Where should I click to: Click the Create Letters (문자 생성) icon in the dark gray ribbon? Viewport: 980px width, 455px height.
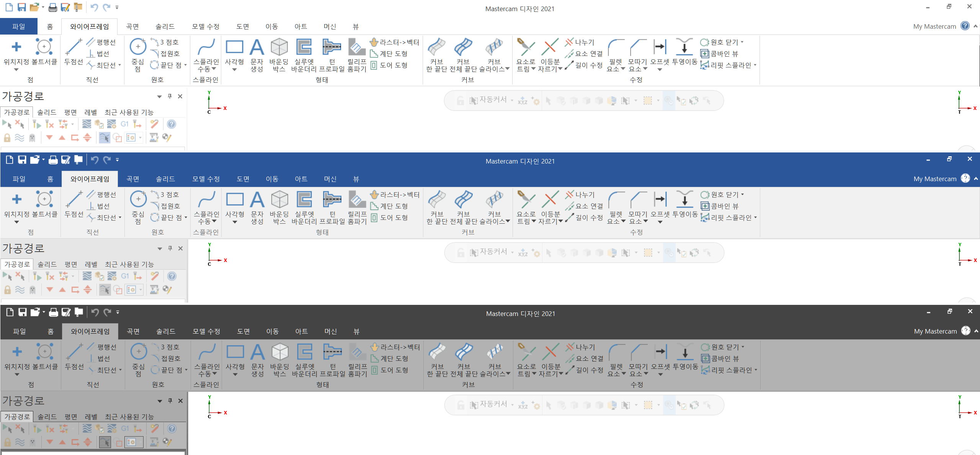click(257, 352)
